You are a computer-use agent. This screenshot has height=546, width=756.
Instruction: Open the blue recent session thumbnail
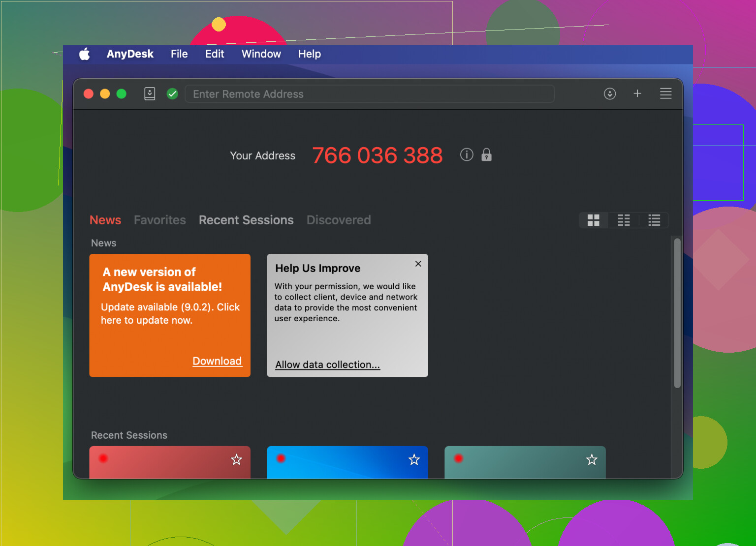coord(347,462)
